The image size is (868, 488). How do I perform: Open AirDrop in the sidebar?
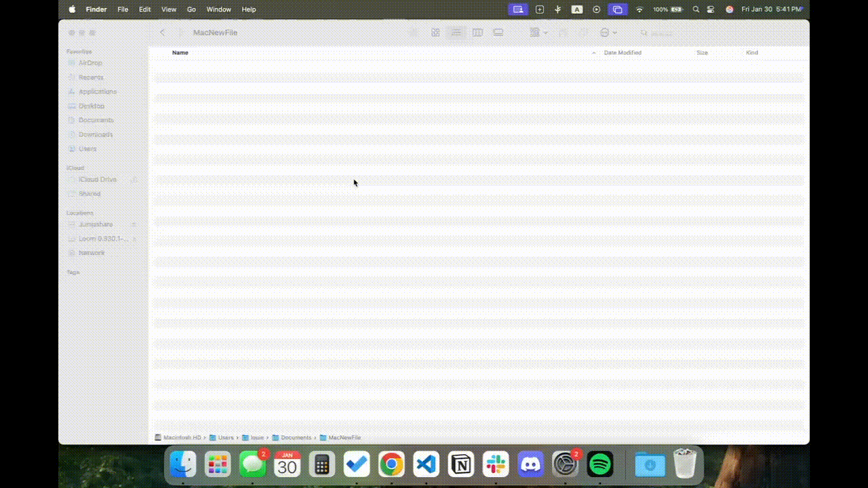[85, 63]
